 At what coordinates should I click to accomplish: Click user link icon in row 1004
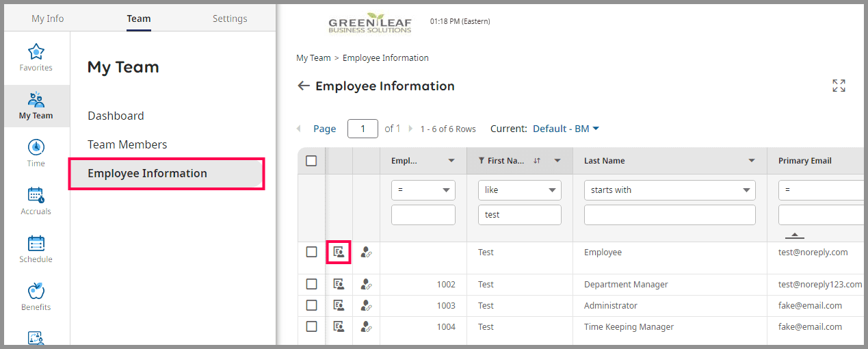[366, 326]
